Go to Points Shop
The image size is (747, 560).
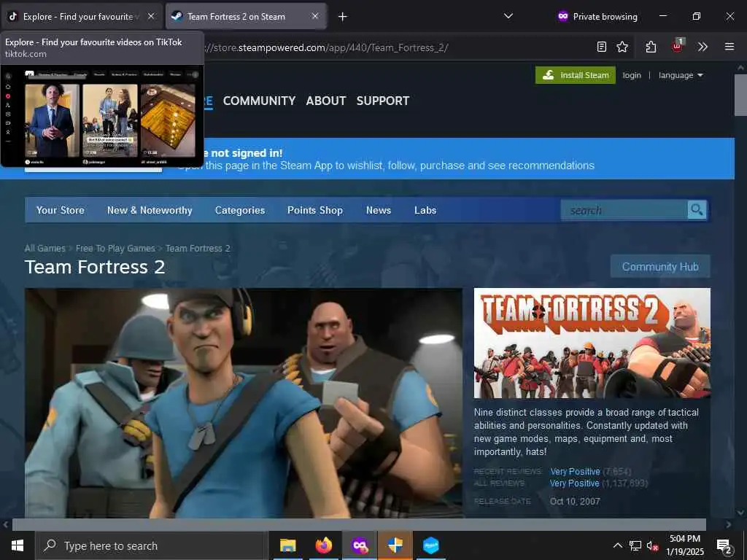315,211
